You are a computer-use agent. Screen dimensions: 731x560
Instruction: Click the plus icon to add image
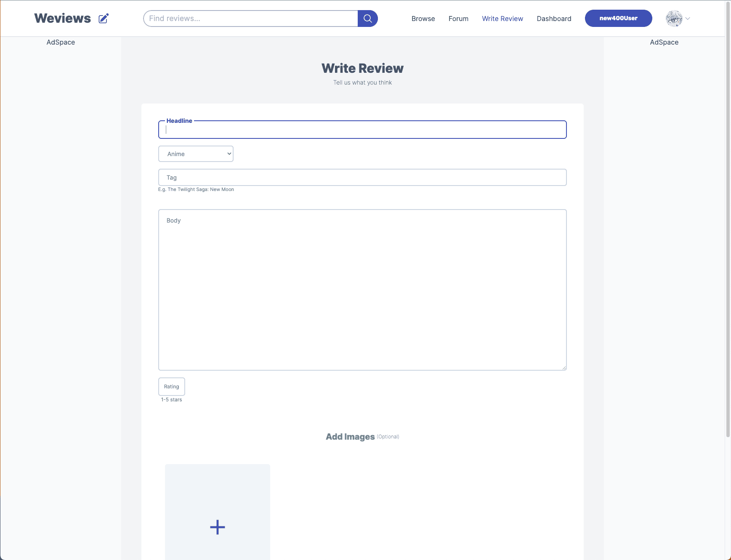point(218,527)
